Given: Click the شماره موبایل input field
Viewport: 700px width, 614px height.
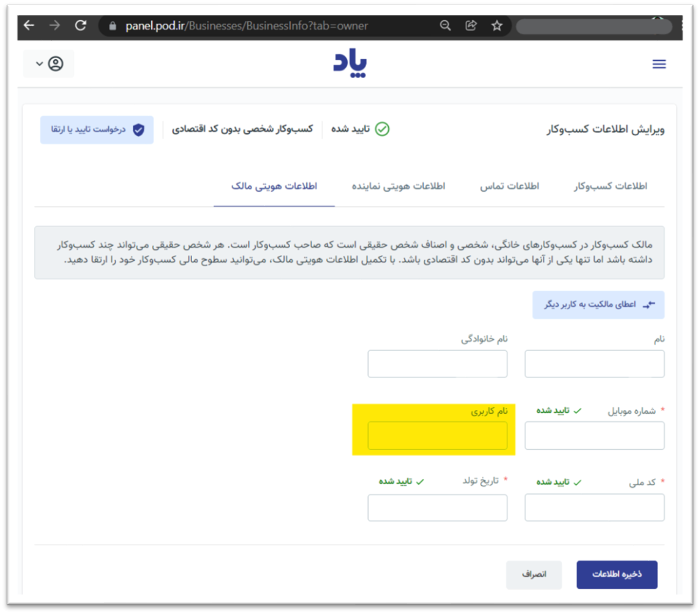Looking at the screenshot, I should coord(594,436).
